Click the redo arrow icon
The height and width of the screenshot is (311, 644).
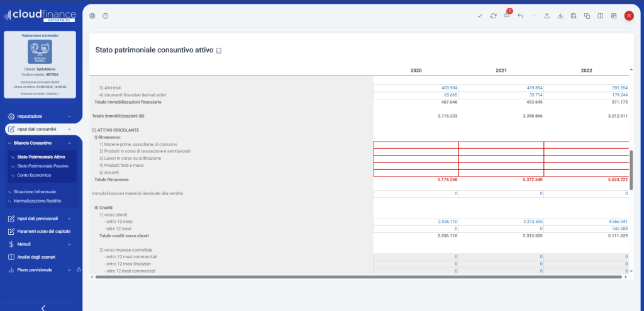[533, 16]
